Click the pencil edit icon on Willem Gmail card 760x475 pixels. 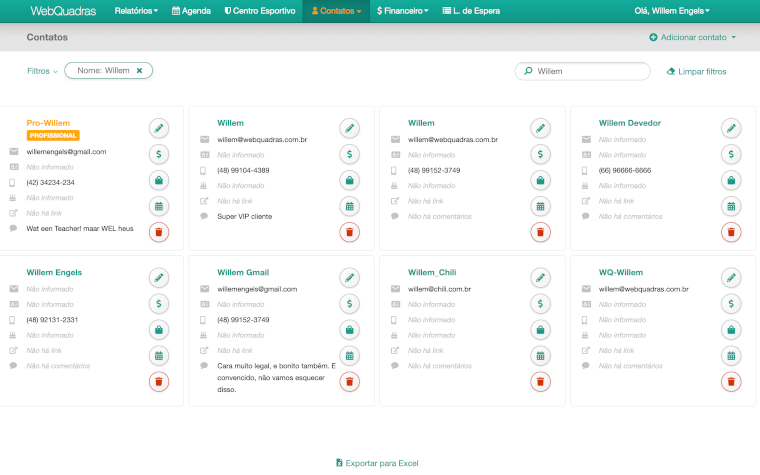(x=349, y=277)
